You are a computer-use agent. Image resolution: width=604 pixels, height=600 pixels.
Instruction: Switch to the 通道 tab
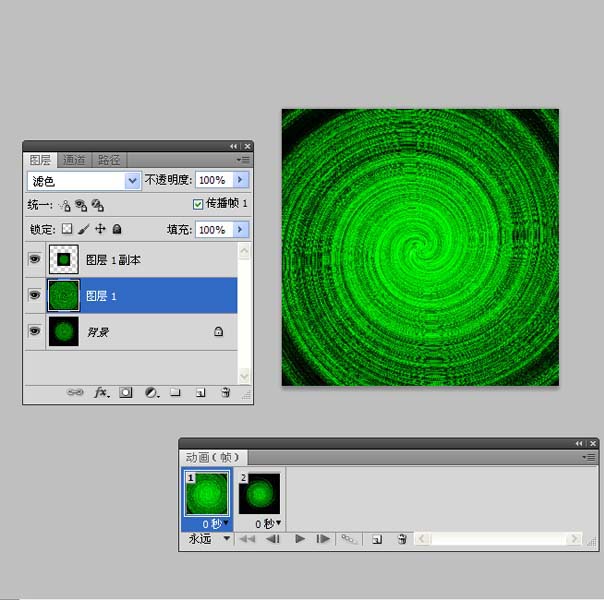click(74, 160)
